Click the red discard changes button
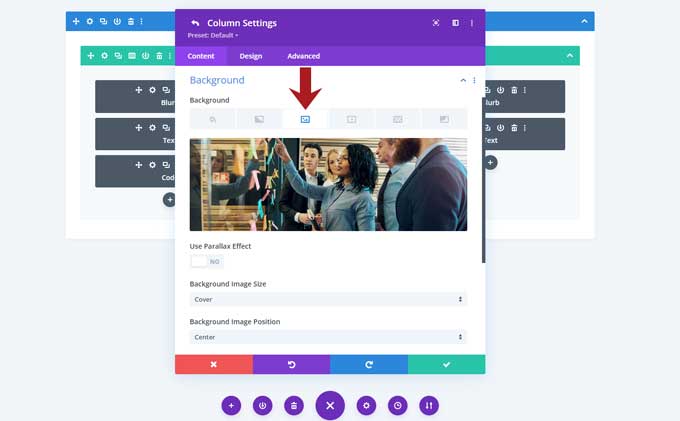The image size is (680, 421). click(213, 364)
